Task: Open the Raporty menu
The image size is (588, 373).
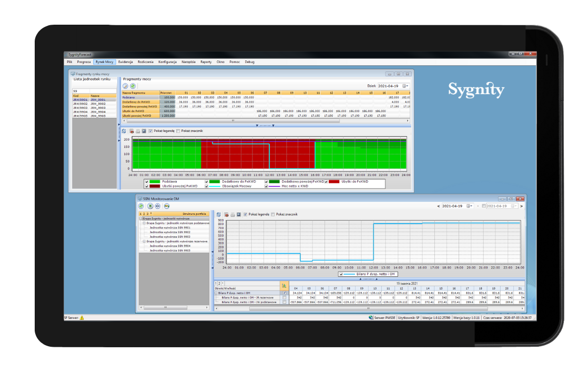Action: click(206, 62)
